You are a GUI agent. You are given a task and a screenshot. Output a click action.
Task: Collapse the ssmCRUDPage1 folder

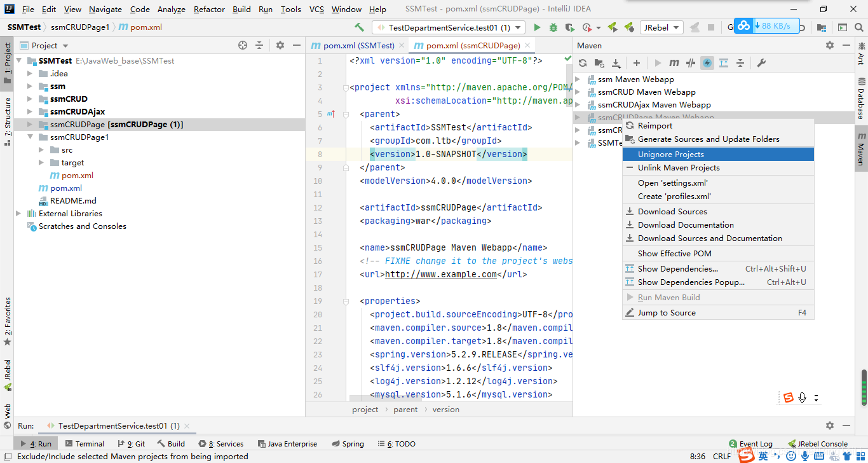(30, 137)
